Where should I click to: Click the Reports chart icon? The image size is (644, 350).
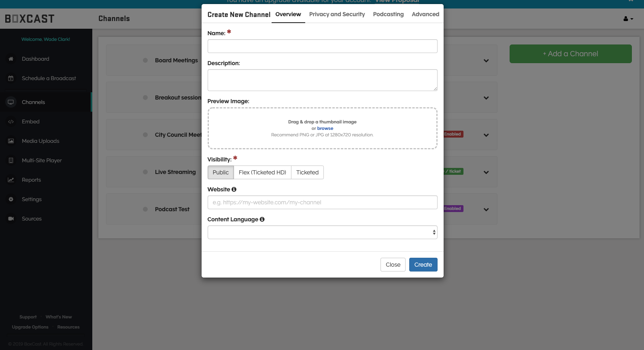(x=11, y=180)
